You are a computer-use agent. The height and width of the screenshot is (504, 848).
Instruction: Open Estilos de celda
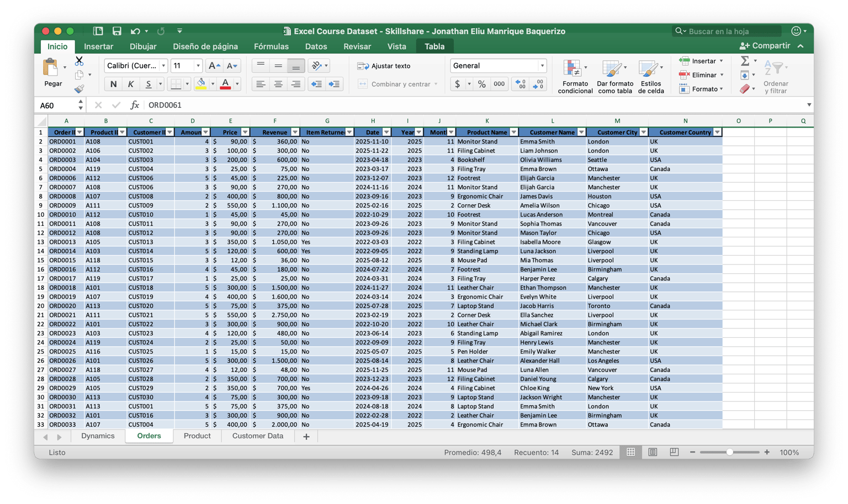pos(651,77)
